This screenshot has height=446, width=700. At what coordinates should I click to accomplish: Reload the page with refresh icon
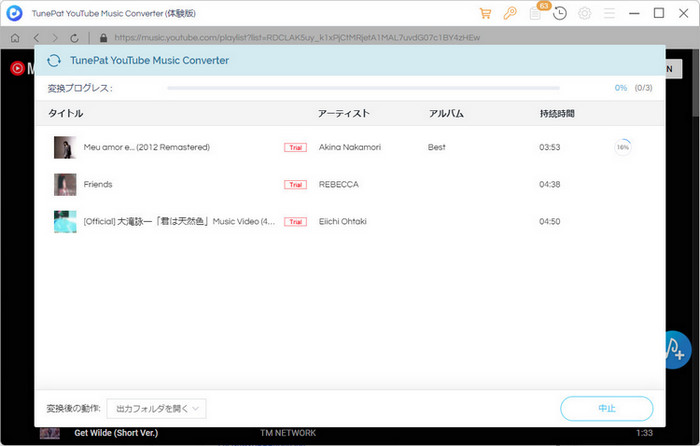click(x=74, y=38)
